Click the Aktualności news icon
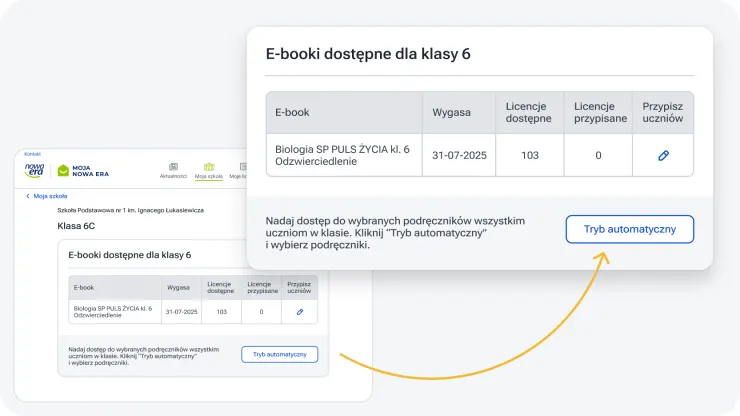 click(173, 167)
